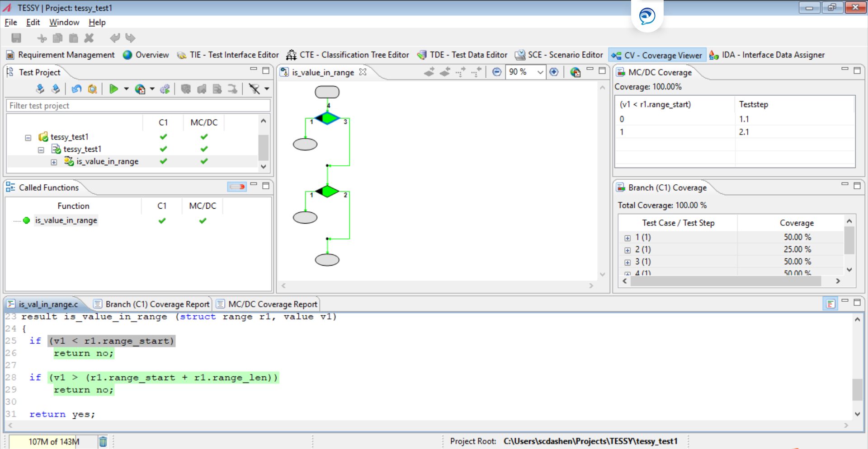Viewport: 868px width, 449px height.
Task: Open the Edit menu
Action: pos(33,22)
